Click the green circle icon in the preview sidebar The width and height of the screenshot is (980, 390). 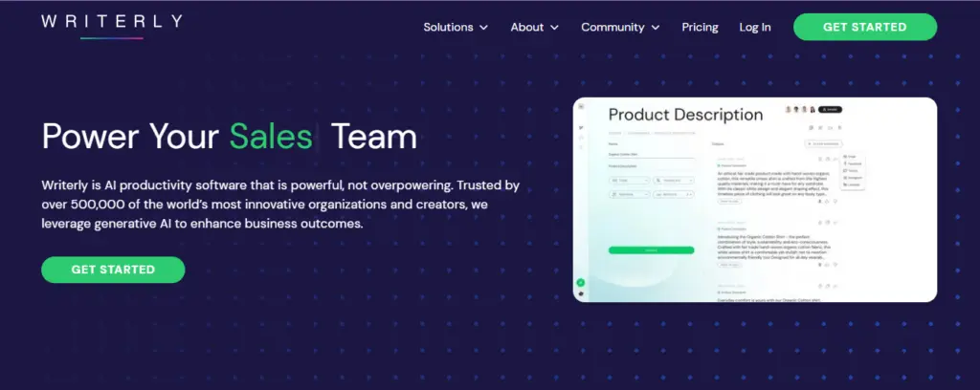point(581,283)
